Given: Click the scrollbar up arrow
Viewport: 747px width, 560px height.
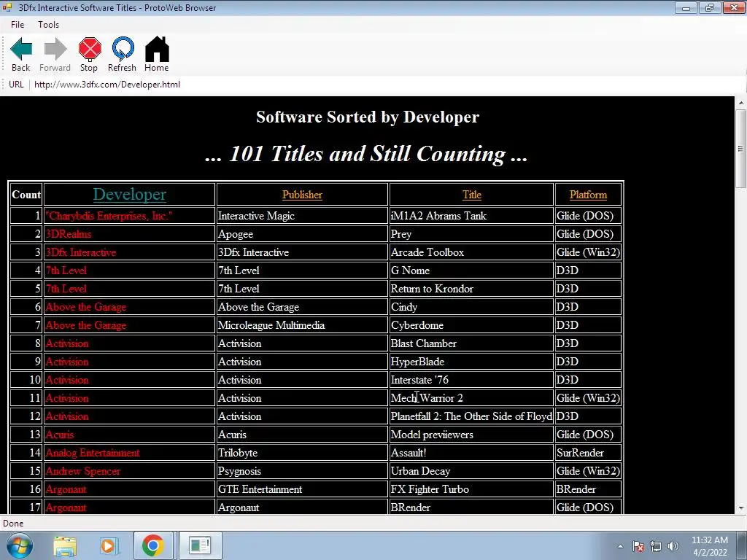Looking at the screenshot, I should [x=741, y=102].
